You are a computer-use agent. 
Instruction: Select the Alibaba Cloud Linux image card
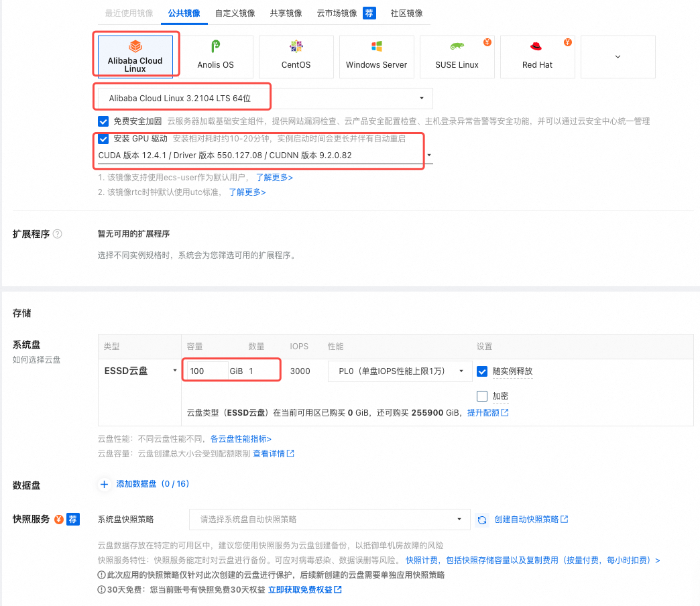click(x=135, y=57)
